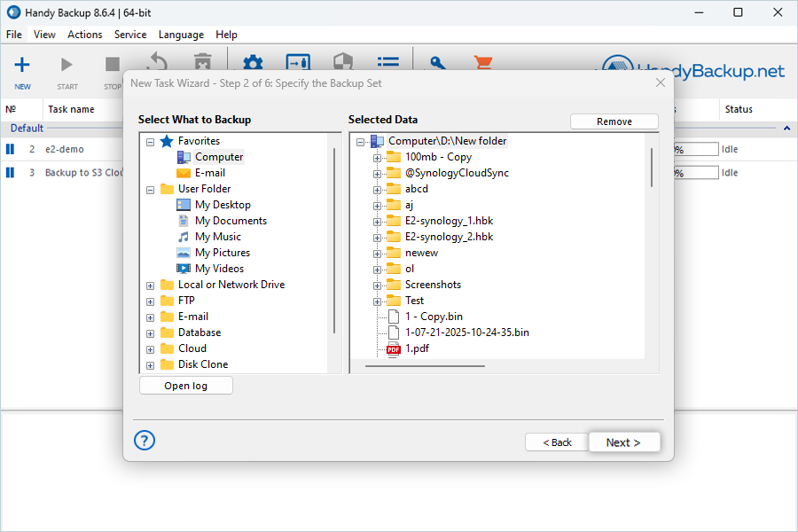The image size is (798, 532).
Task: Expand the FTP node
Action: click(x=150, y=301)
